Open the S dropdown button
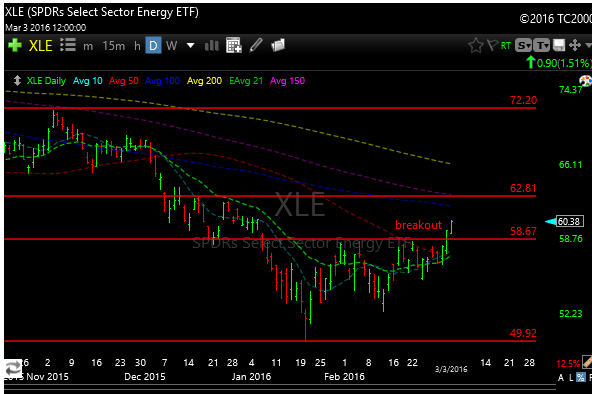592x394 pixels. [x=524, y=46]
